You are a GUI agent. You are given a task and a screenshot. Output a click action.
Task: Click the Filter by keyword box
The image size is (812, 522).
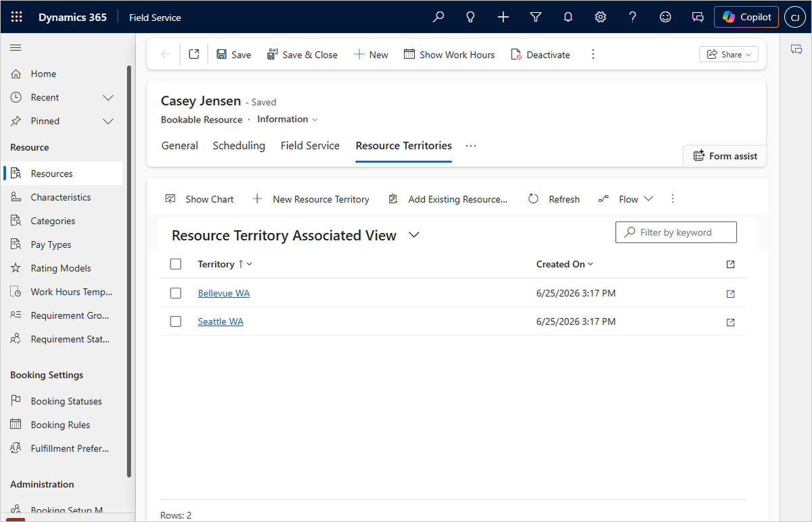point(676,232)
